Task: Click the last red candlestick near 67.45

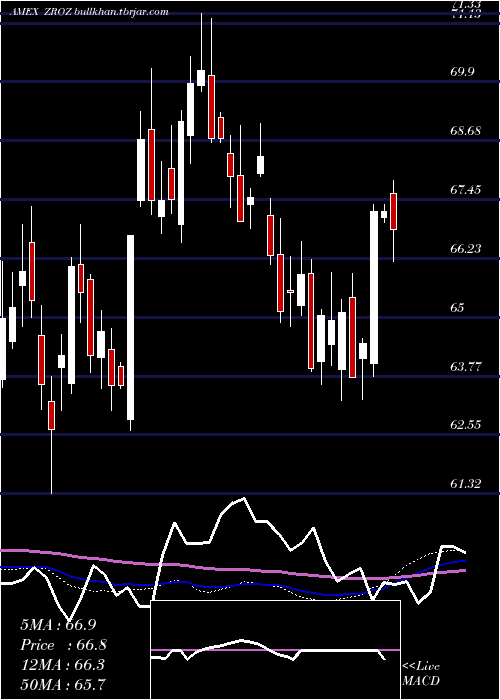Action: pyautogui.click(x=393, y=212)
